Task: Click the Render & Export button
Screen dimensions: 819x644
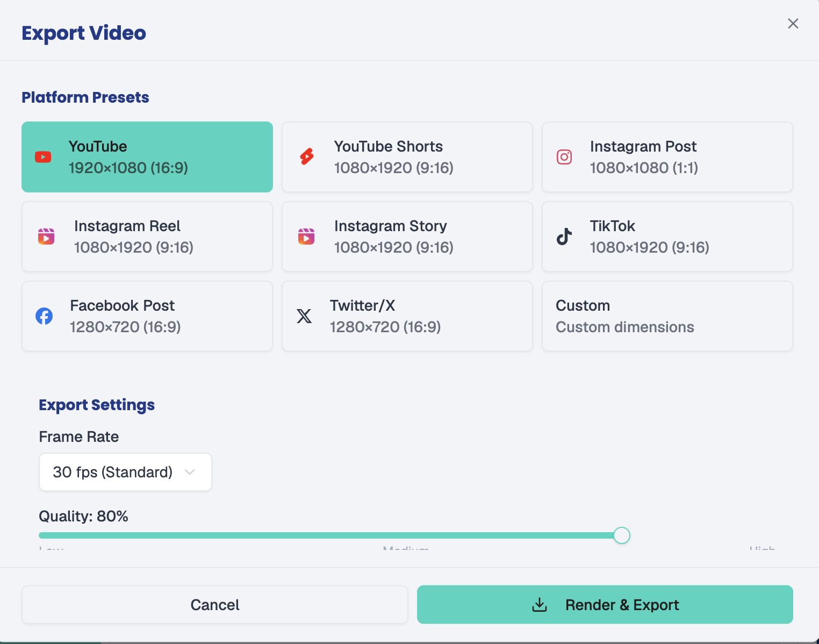Action: point(605,605)
